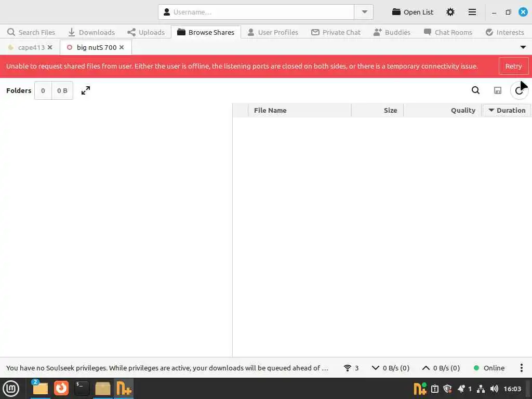Go to the User Profiles tab
The height and width of the screenshot is (399, 532).
(273, 32)
